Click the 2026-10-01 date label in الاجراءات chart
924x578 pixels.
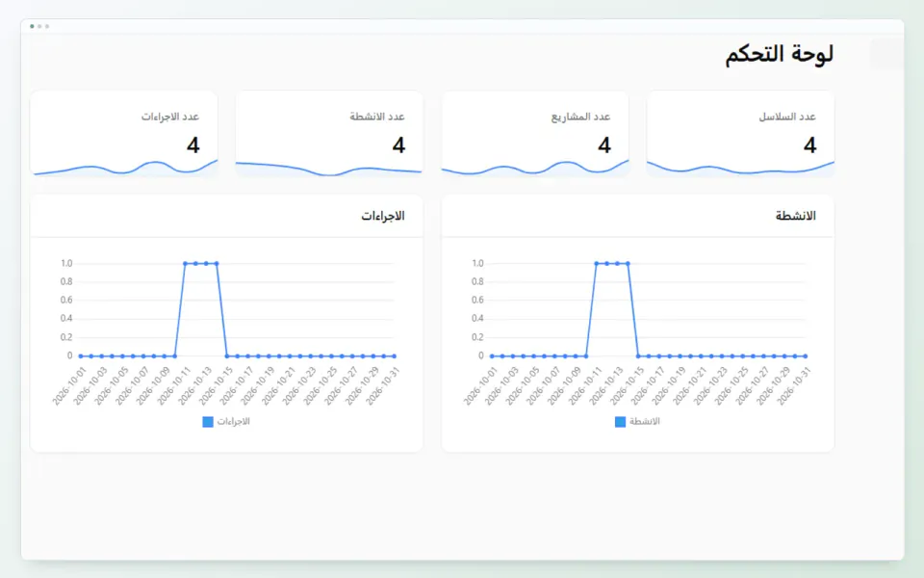69,385
